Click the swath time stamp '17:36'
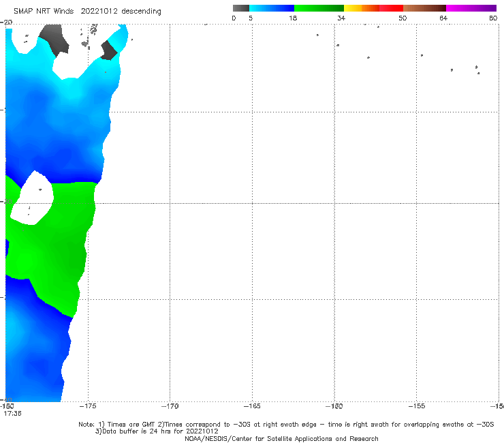This screenshot has height=443, width=504. tap(12, 414)
